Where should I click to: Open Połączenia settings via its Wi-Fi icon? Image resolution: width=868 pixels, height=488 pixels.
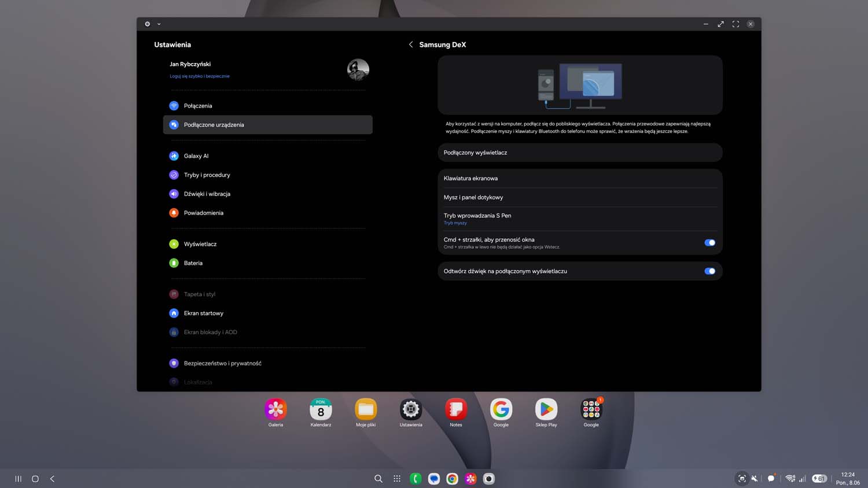pyautogui.click(x=174, y=106)
